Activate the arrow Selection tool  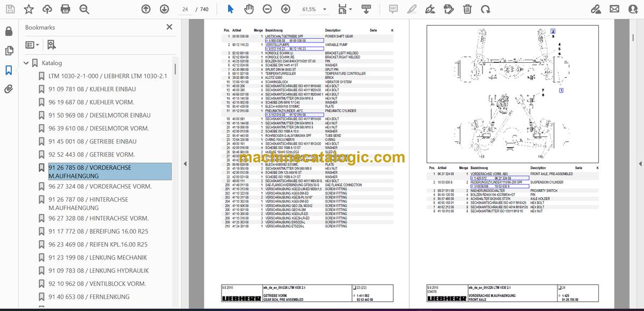coord(230,9)
